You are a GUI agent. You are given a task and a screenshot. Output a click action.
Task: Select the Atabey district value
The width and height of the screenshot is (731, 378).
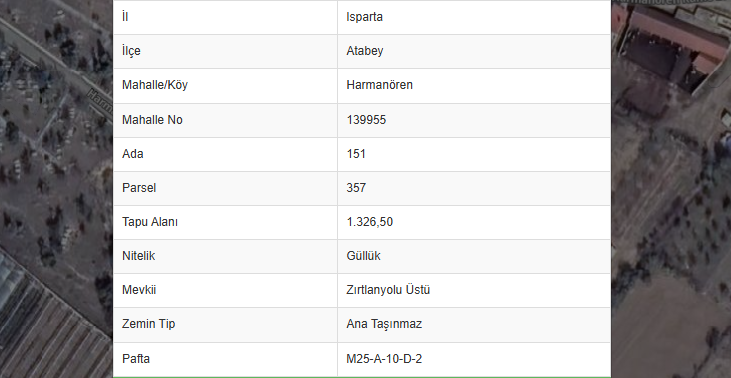tap(365, 51)
